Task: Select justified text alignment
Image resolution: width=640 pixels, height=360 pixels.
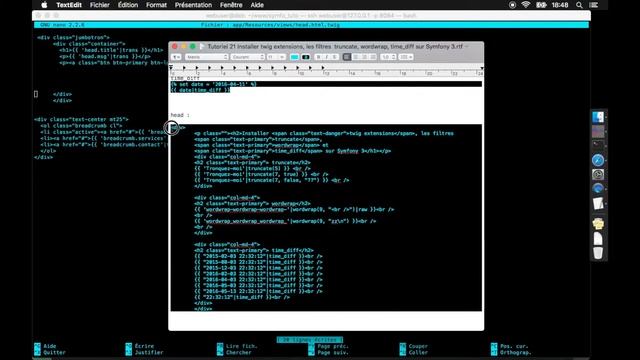Action: pyautogui.click(x=373, y=57)
